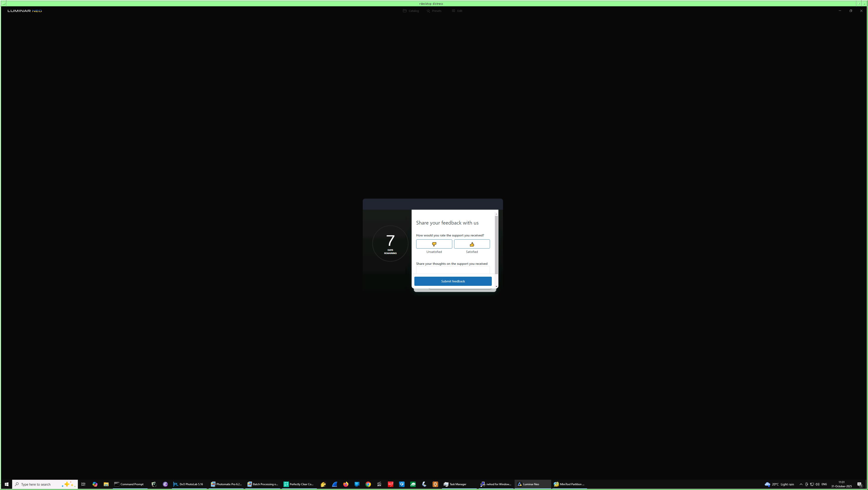Click the orange square taskbar icon
The height and width of the screenshot is (490, 868).
click(435, 484)
